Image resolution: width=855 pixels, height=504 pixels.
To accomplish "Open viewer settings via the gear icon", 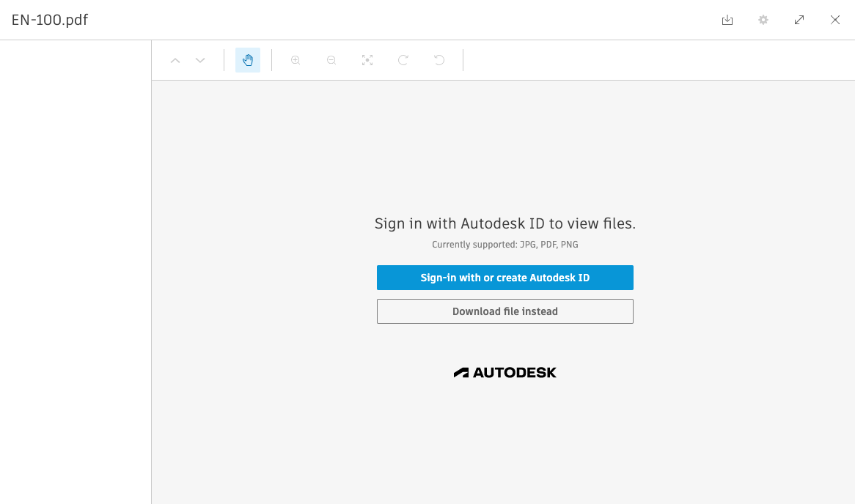I will [763, 21].
